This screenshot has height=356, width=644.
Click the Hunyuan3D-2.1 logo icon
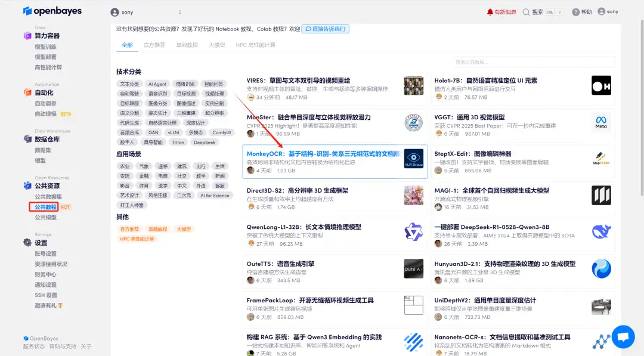(x=601, y=268)
